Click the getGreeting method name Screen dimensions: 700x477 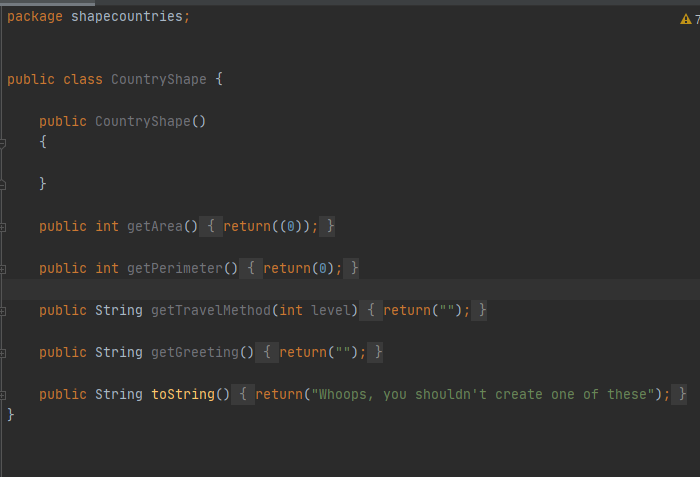195,352
